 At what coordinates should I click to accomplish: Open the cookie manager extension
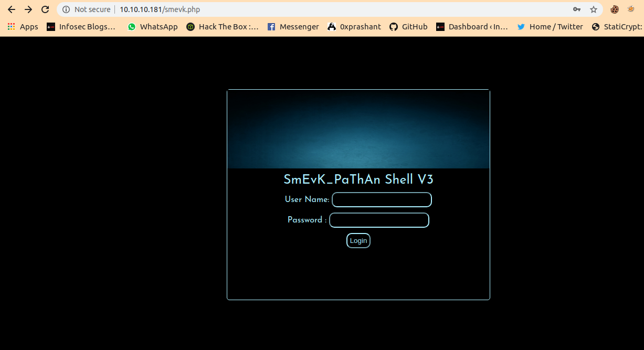point(614,9)
